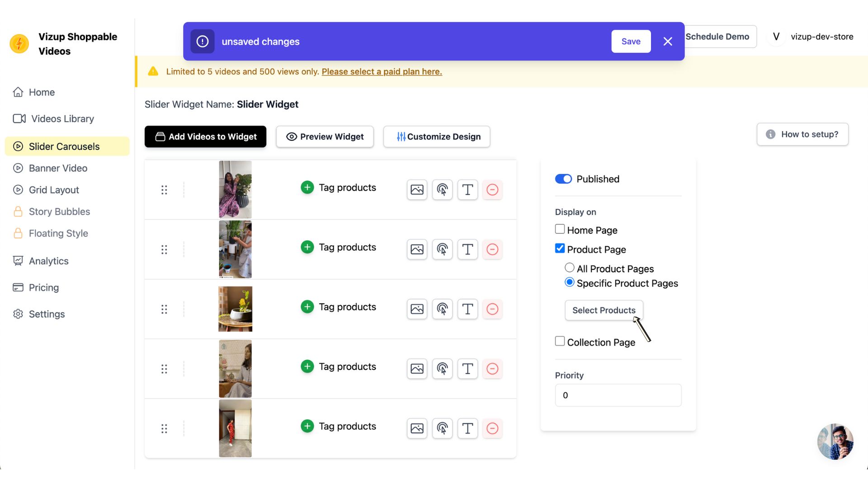868x488 pixels.
Task: Click the signal/tag icon on fifth video
Action: [x=442, y=428]
